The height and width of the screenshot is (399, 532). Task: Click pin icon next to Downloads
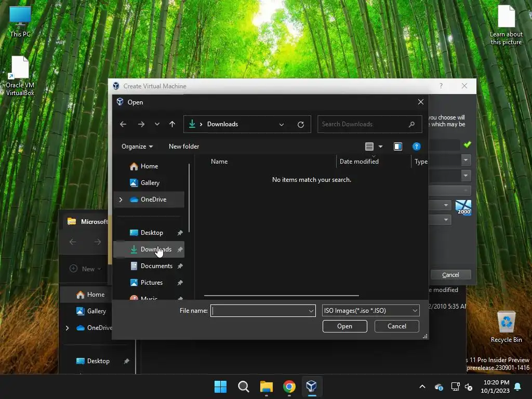(180, 249)
